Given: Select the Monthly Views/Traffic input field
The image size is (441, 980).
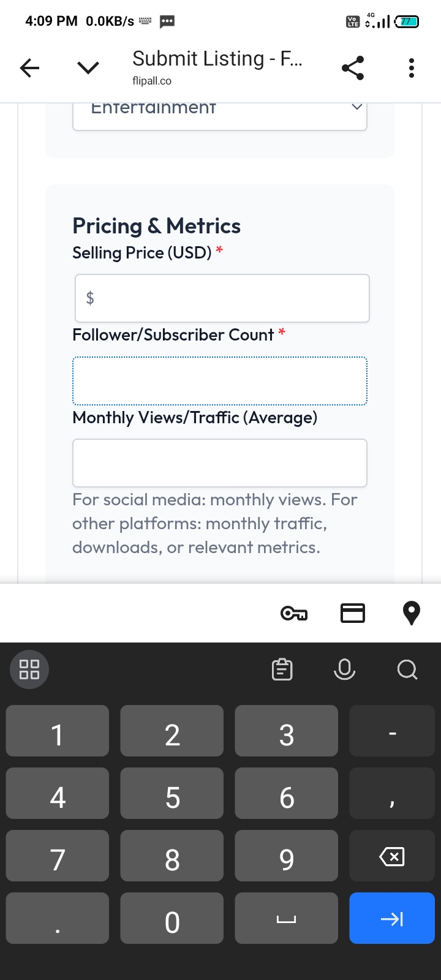Looking at the screenshot, I should [219, 463].
